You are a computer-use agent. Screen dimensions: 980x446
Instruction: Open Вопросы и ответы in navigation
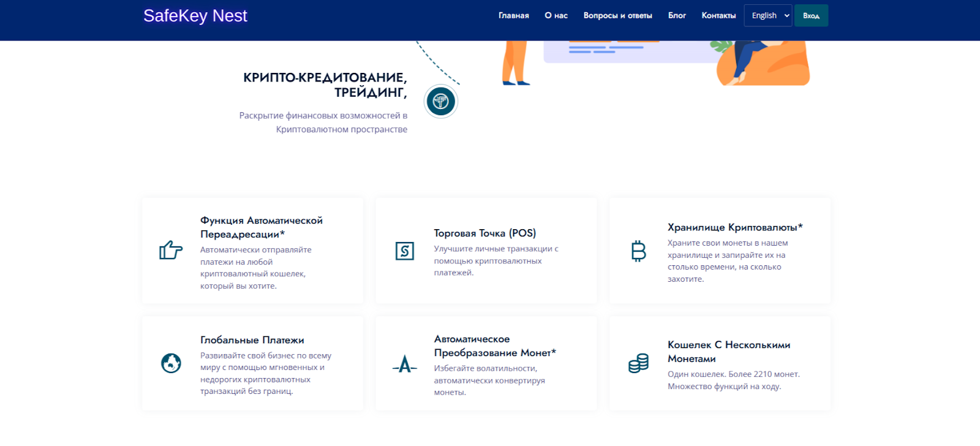coord(617,15)
